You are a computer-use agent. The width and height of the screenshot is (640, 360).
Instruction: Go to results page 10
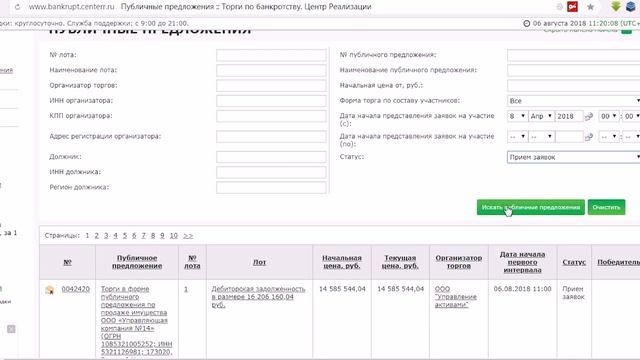(173, 236)
